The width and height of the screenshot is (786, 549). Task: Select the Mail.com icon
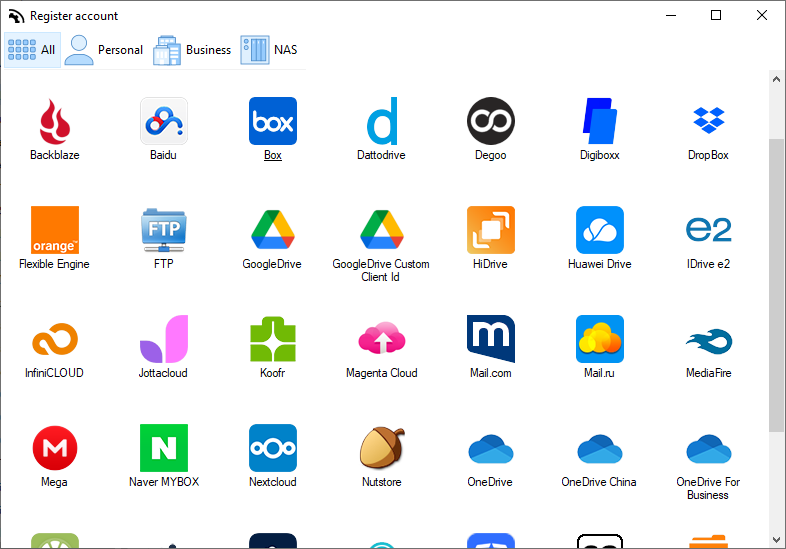pos(491,339)
